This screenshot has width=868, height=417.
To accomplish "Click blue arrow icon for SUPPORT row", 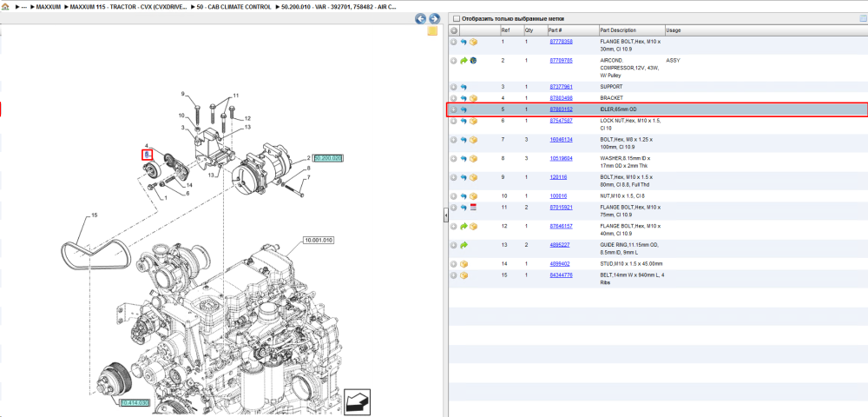I will [x=464, y=87].
